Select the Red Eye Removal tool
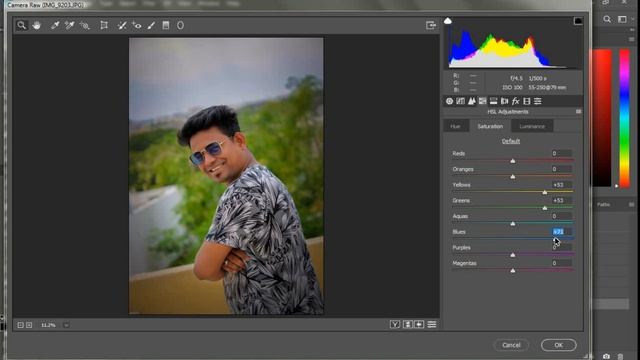 point(137,25)
